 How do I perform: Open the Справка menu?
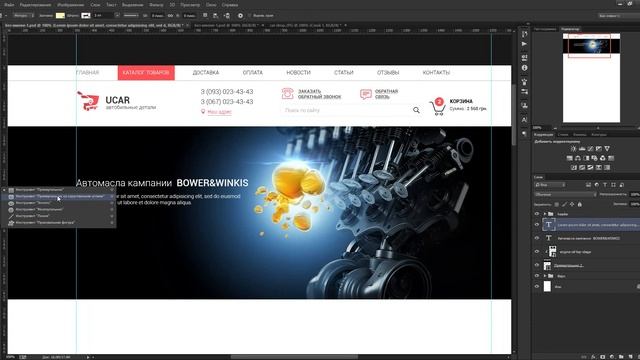point(230,5)
